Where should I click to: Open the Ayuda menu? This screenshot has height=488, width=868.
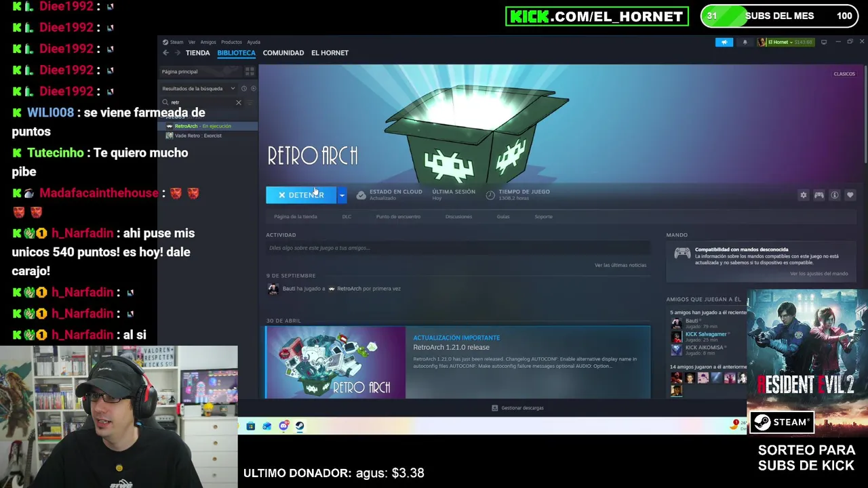click(254, 42)
